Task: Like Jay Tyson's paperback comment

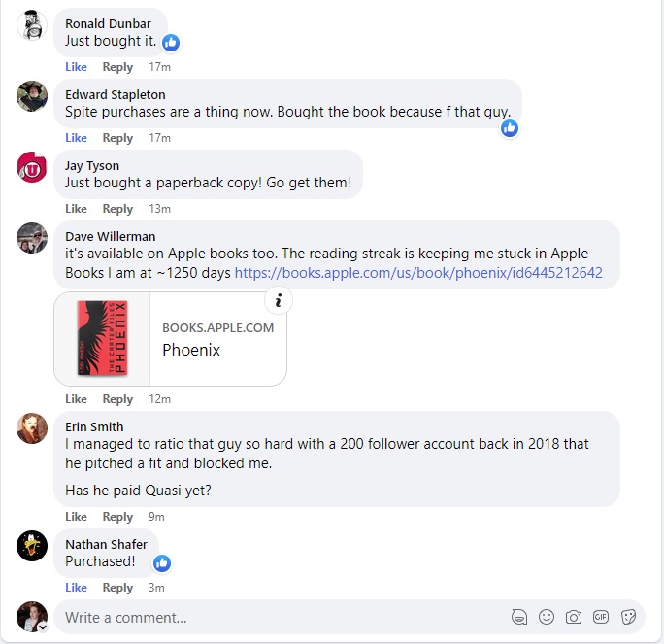Action: tap(76, 209)
